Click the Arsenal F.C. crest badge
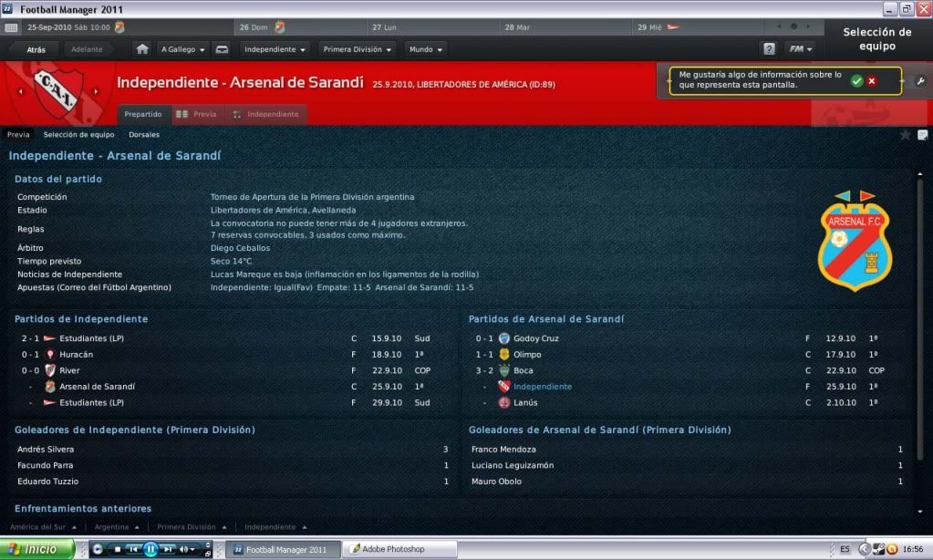Screen dimensions: 933x560 (855, 241)
